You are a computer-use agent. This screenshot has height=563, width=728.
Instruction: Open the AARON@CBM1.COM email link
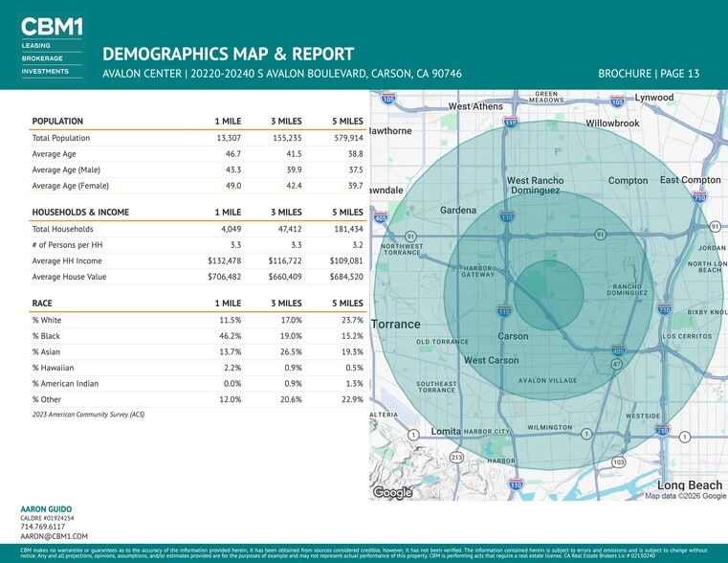tap(54, 536)
